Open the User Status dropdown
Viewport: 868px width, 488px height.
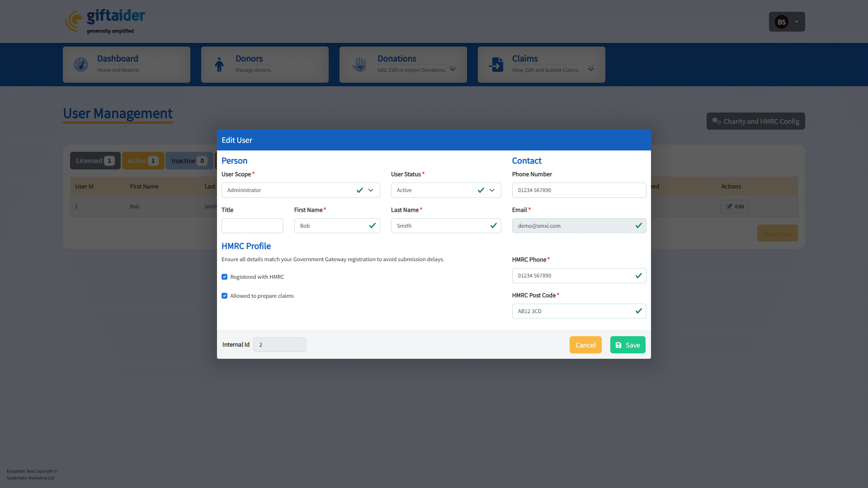click(446, 190)
